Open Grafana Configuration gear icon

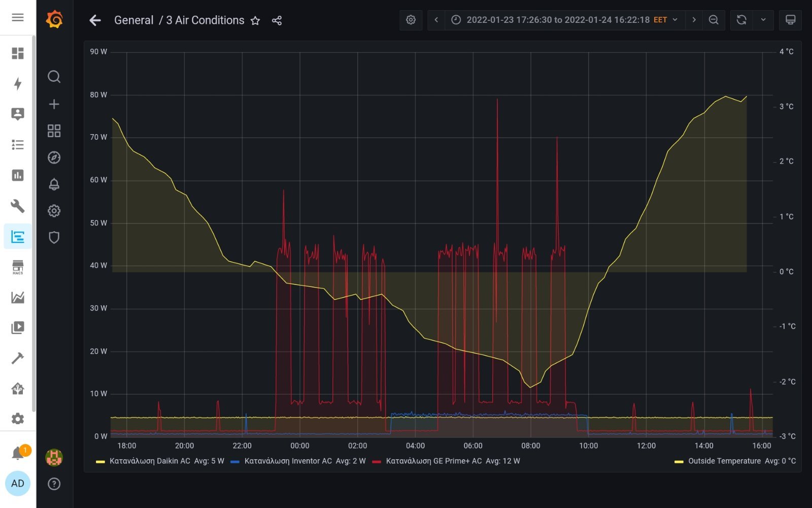[x=54, y=211]
